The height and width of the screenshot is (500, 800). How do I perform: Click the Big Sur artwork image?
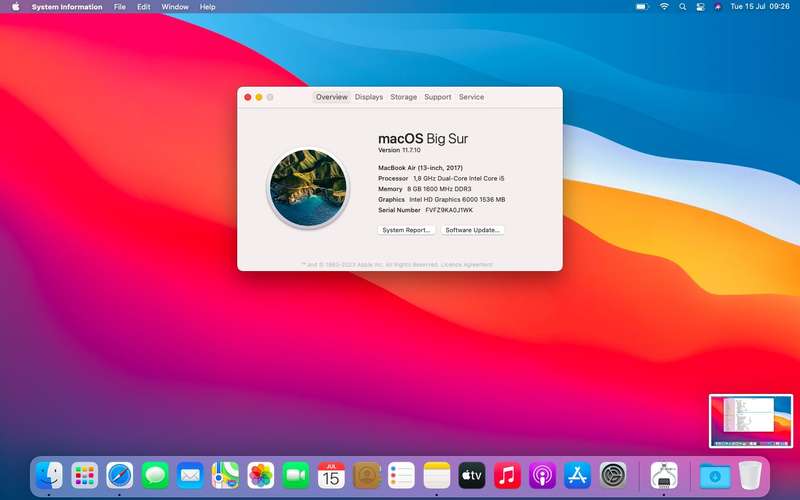308,188
